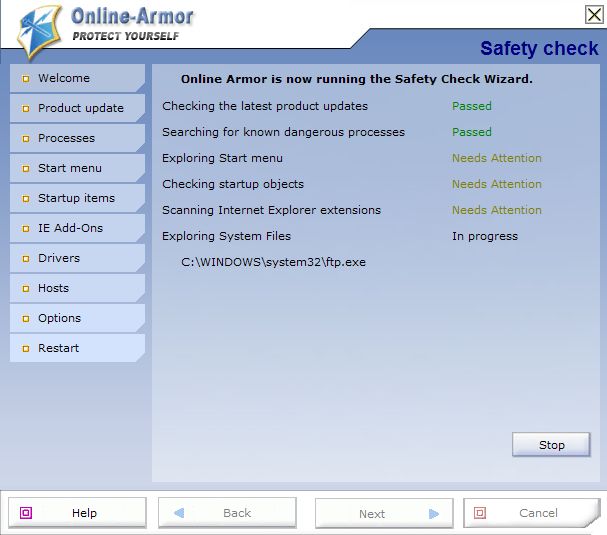Click 'Exploring System Files' row text
The height and width of the screenshot is (535, 607).
226,236
